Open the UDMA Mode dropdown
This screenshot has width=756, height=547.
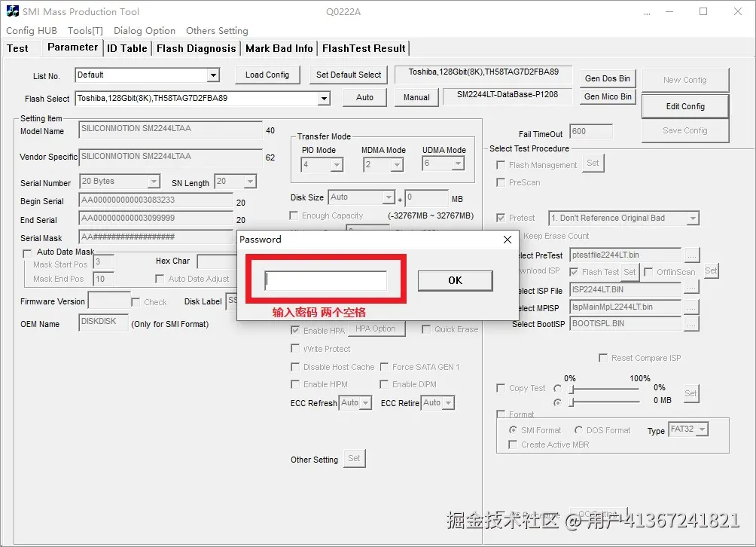(x=458, y=164)
